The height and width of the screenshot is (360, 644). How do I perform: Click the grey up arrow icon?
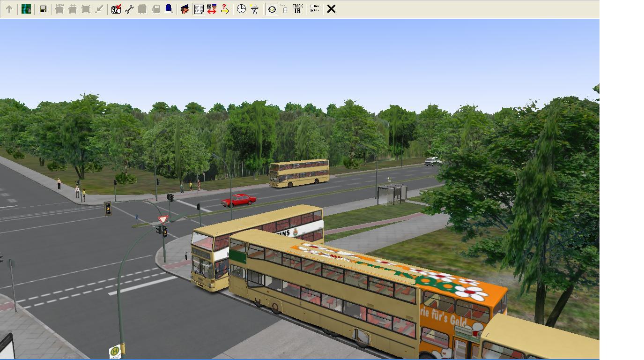click(x=9, y=9)
